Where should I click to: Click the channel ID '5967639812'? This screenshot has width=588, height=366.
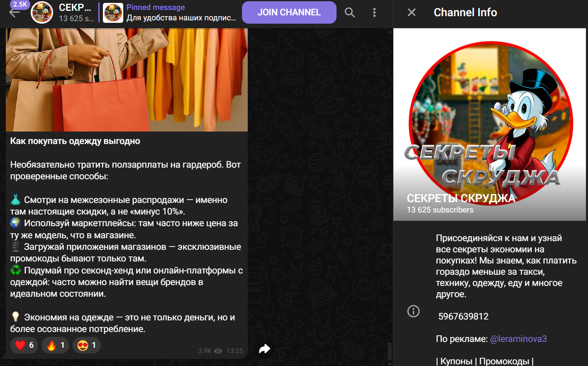463,317
